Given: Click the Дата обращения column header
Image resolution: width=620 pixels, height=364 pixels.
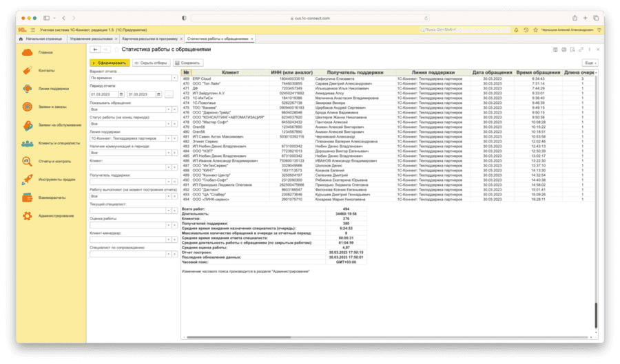Looking at the screenshot, I should coord(492,73).
